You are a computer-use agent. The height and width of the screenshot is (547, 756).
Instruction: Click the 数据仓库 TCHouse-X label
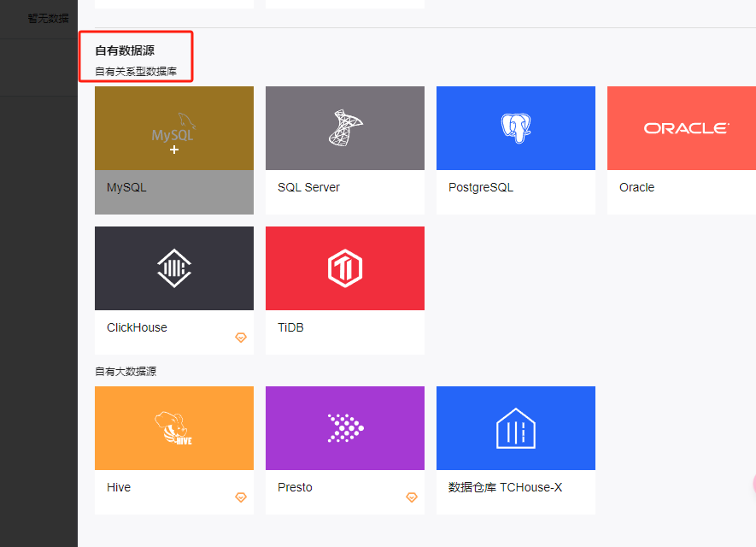[505, 487]
